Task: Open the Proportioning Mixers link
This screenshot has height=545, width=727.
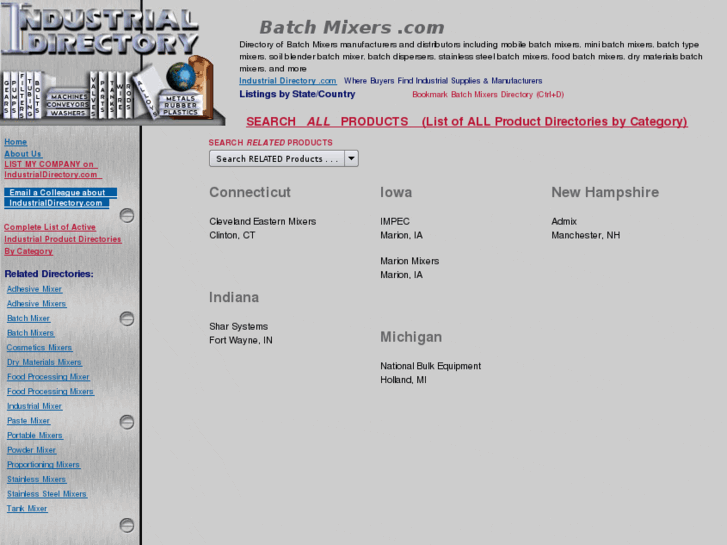Action: click(43, 465)
